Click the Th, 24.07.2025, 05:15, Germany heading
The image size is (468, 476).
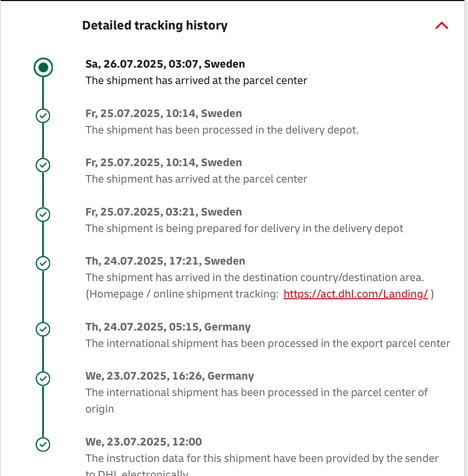coord(168,327)
